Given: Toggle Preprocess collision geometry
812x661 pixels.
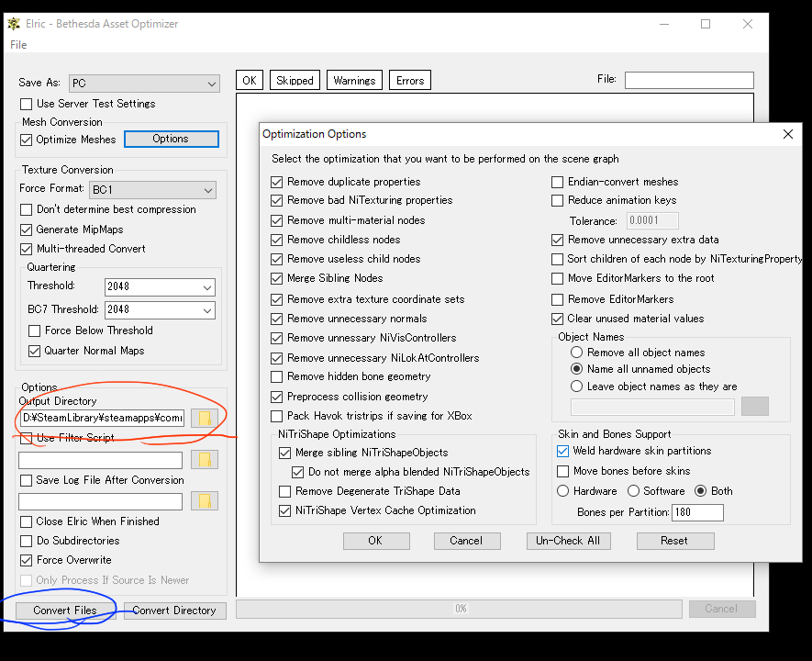Looking at the screenshot, I should pos(277,397).
